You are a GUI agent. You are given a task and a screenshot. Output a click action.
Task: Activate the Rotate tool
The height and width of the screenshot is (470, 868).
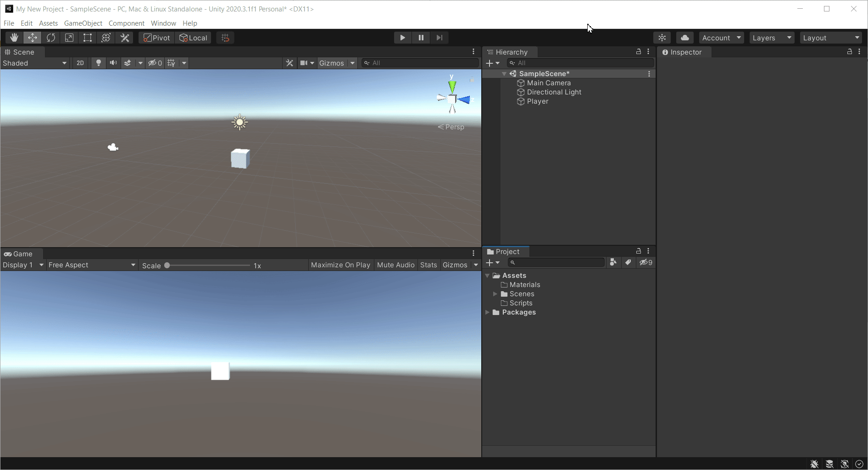tap(50, 38)
